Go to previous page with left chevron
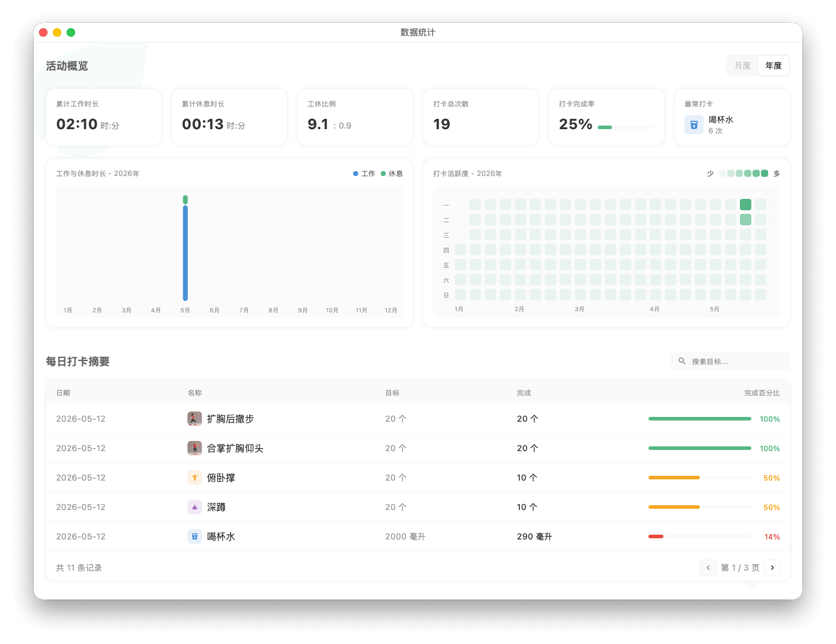The image size is (836, 644). [x=708, y=568]
